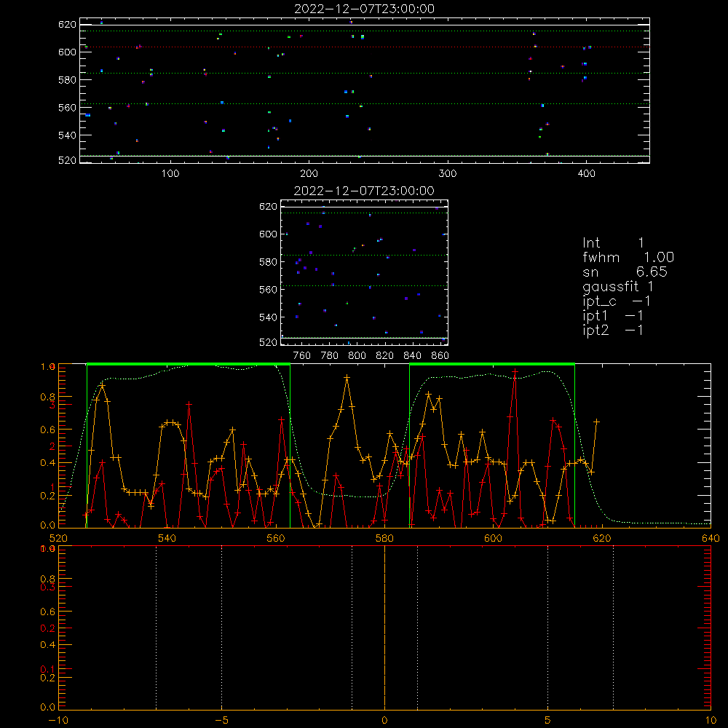Click the 5 x-axis label of bottom plot
The image size is (728, 728).
point(548,720)
